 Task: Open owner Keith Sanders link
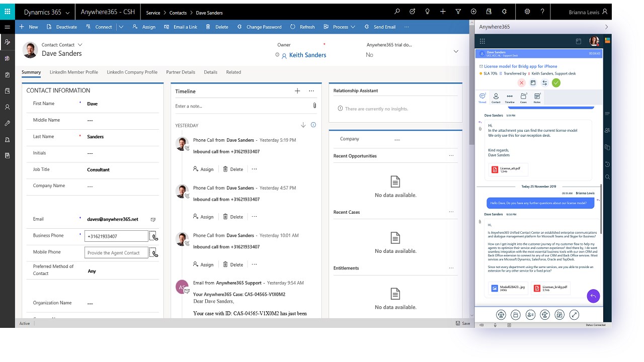coord(307,55)
